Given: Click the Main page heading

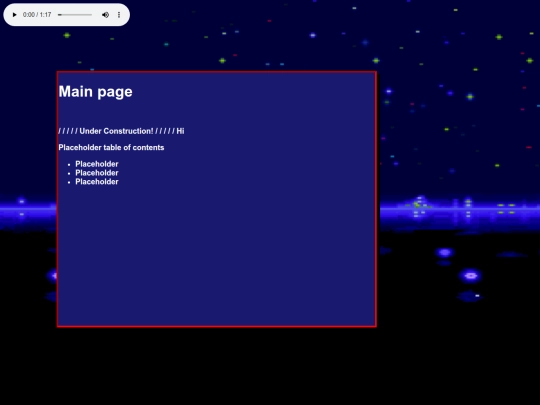Looking at the screenshot, I should (95, 92).
